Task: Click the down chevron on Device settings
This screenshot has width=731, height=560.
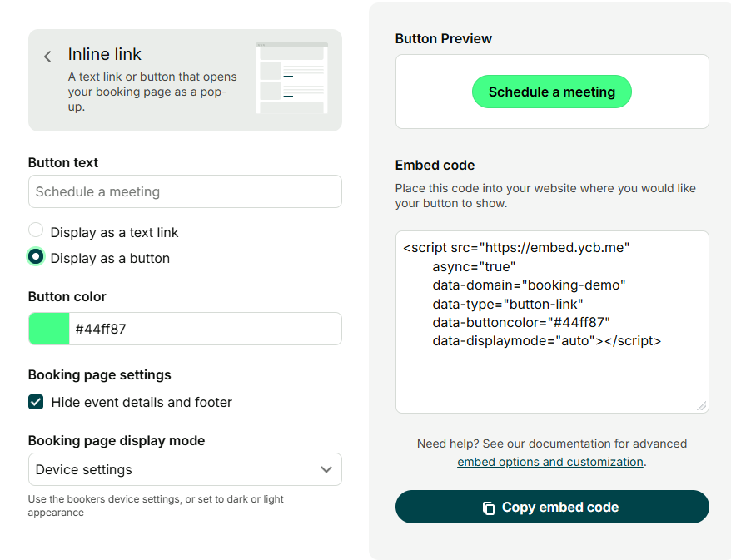Action: coord(326,469)
